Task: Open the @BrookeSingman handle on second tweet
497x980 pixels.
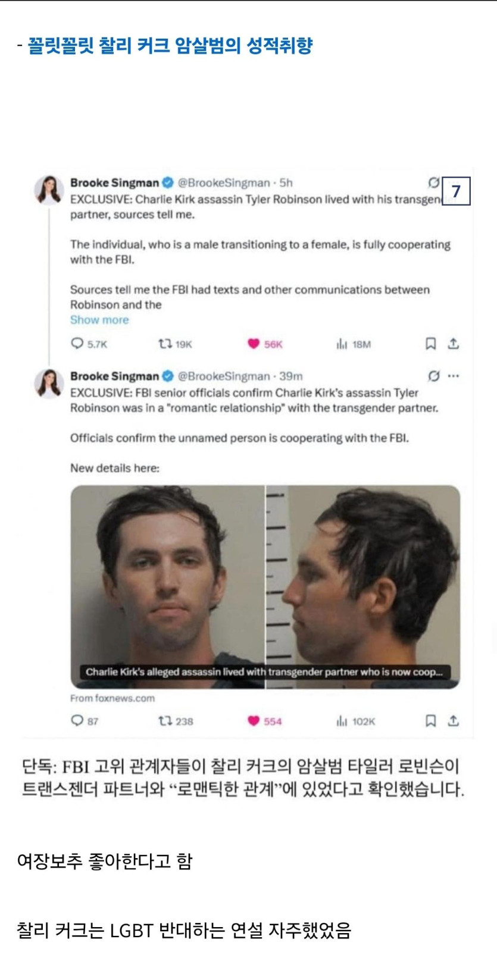Action: pyautogui.click(x=224, y=376)
